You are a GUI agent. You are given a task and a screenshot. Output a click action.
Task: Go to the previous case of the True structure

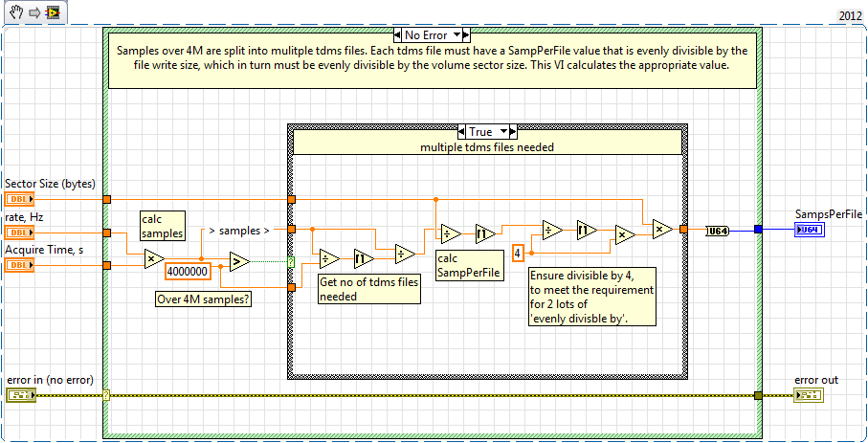(461, 132)
